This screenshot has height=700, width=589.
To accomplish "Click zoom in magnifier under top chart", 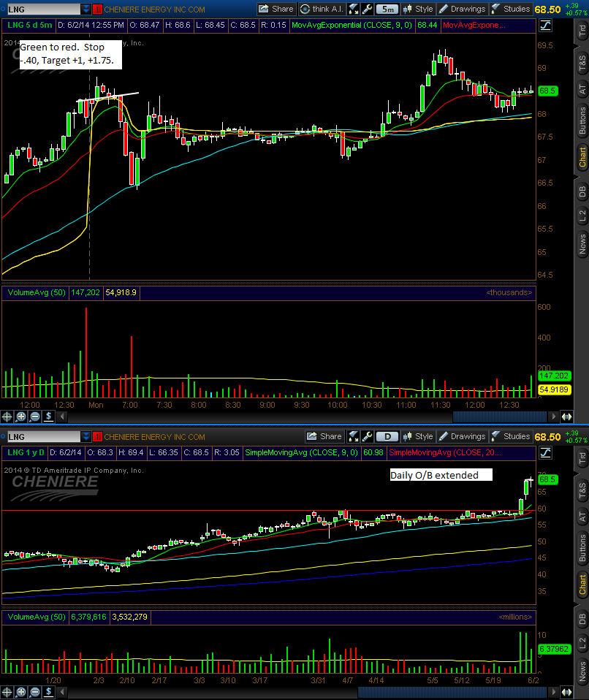I will click(20, 417).
